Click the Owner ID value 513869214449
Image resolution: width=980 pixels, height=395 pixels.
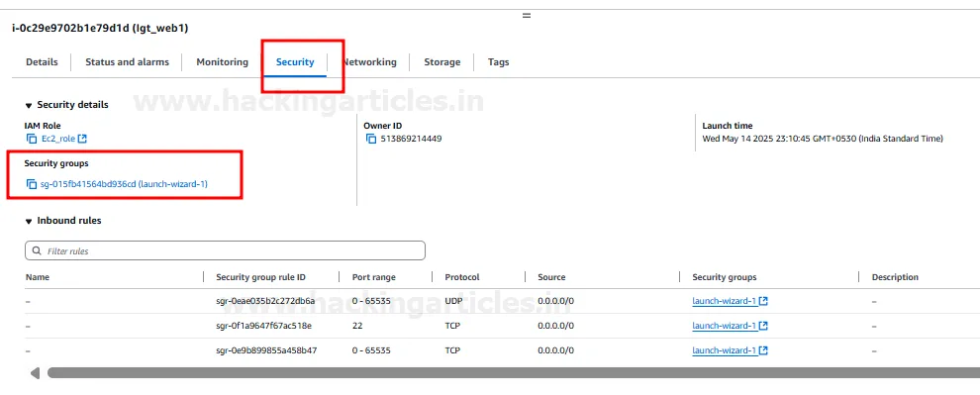pyautogui.click(x=411, y=139)
